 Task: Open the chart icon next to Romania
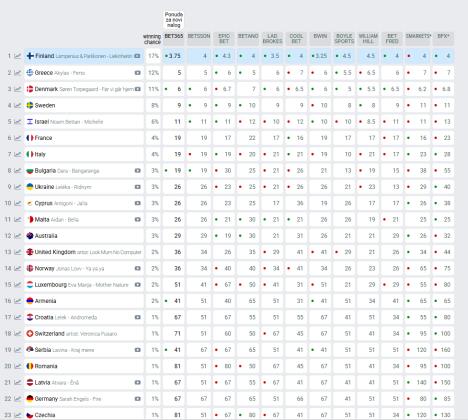pyautogui.click(x=17, y=366)
